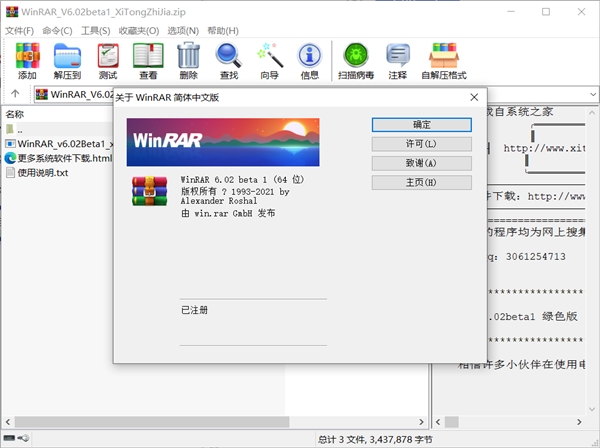Open the 命令(C) menu
Screen dimensions: 600x448
coord(57,31)
